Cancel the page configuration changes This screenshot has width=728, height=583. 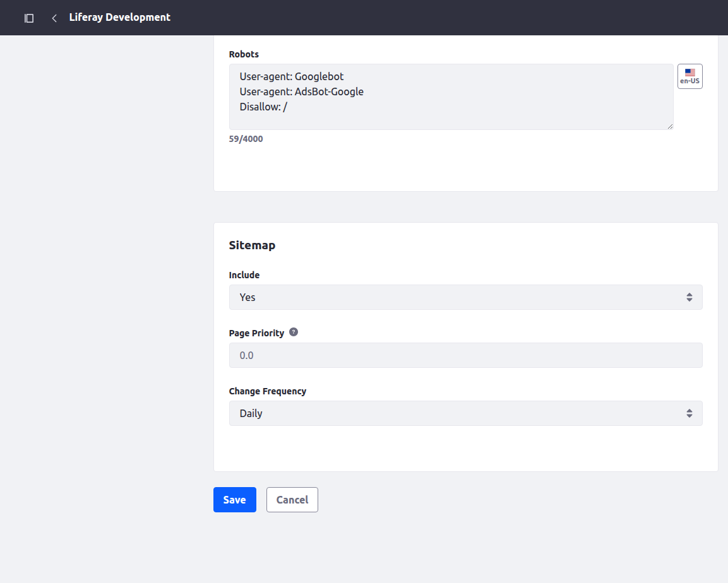click(x=292, y=500)
